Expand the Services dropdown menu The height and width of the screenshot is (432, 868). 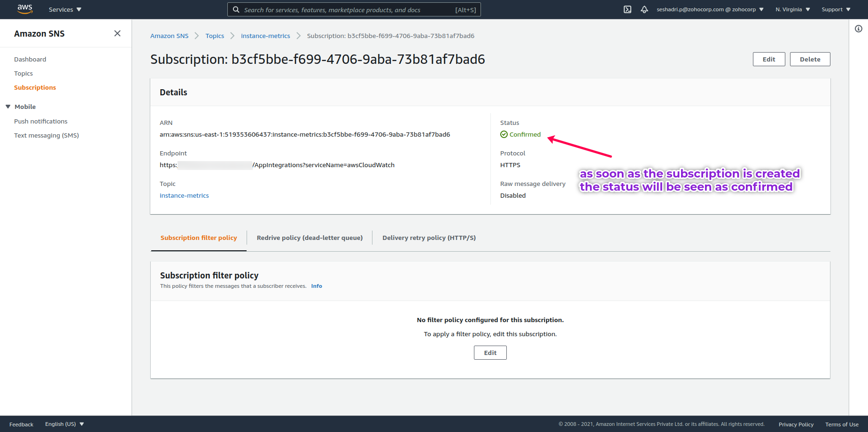coord(65,9)
